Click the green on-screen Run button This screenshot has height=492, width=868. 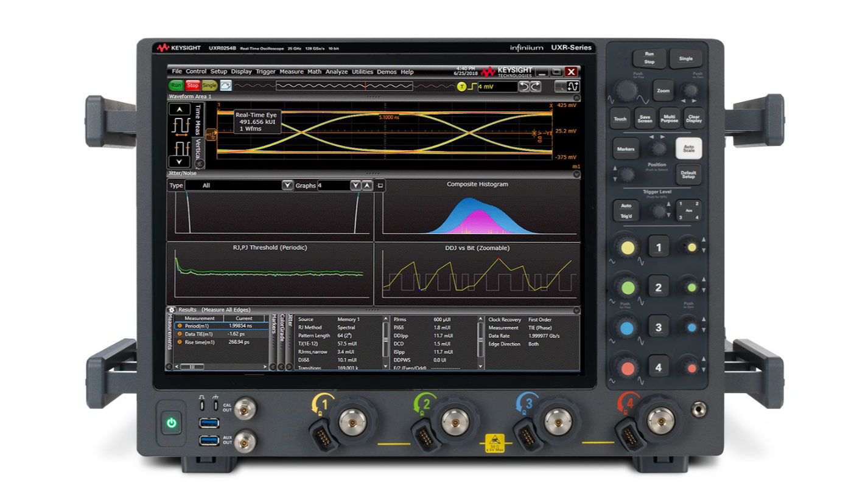click(176, 86)
